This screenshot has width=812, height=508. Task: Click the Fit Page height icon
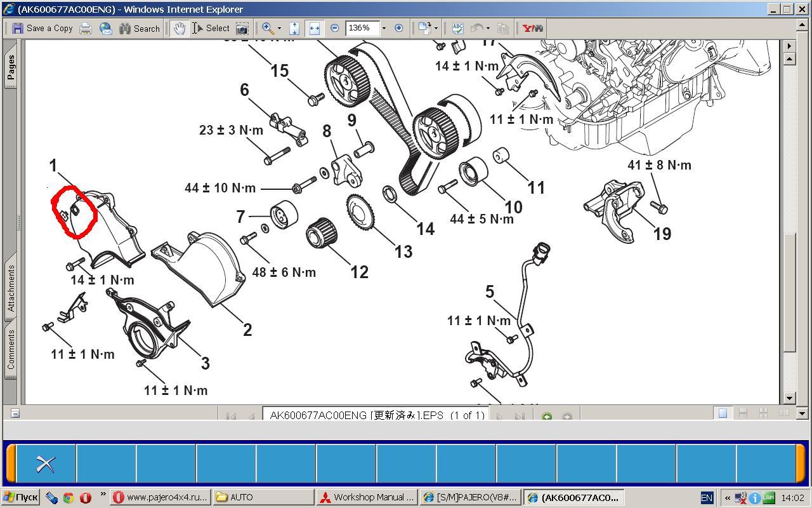tap(294, 28)
